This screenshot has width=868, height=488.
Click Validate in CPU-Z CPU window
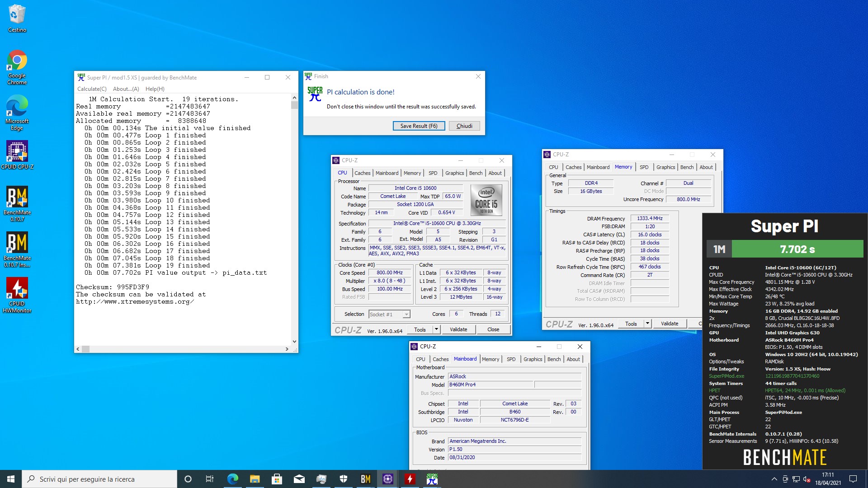pyautogui.click(x=458, y=330)
